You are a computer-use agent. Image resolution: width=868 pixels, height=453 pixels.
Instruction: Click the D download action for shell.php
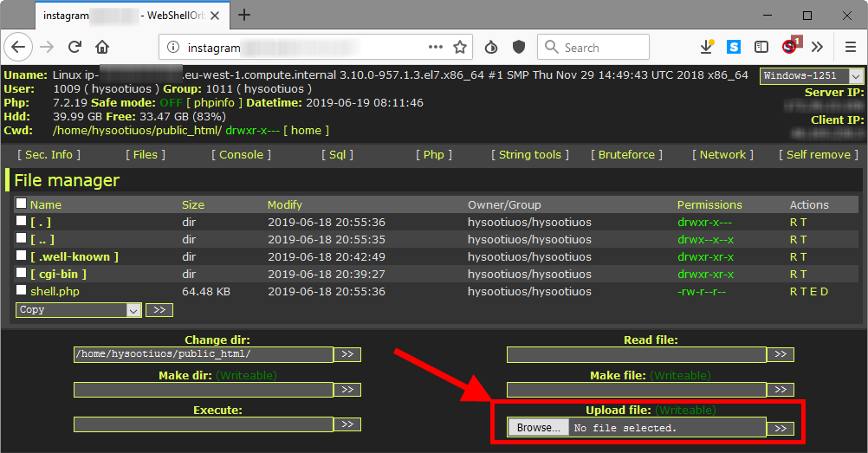click(x=824, y=291)
